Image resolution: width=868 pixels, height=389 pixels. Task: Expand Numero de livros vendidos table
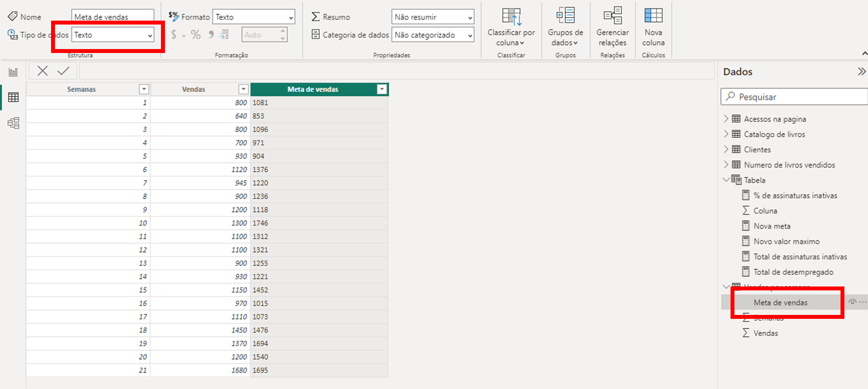(x=726, y=165)
